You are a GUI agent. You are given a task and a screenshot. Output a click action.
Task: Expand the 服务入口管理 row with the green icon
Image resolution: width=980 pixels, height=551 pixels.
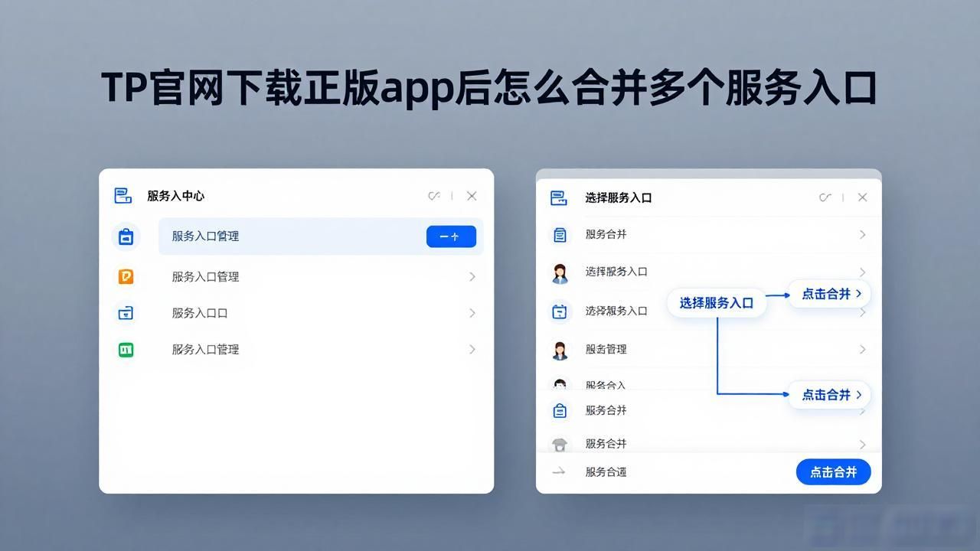[472, 349]
